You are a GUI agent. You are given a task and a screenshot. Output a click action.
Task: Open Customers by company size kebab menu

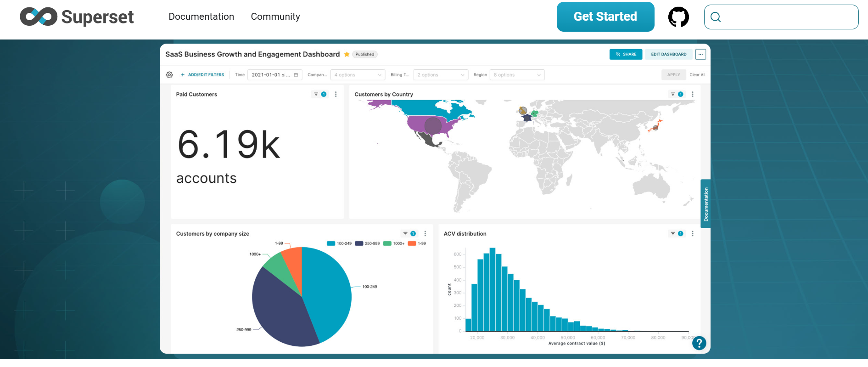425,233
